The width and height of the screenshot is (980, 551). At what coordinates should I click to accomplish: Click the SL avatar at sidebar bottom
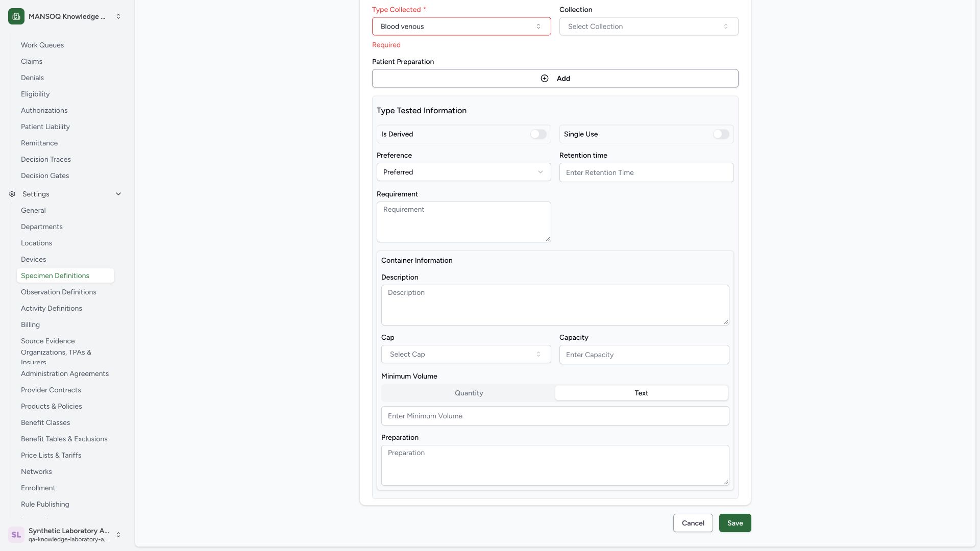click(x=16, y=535)
